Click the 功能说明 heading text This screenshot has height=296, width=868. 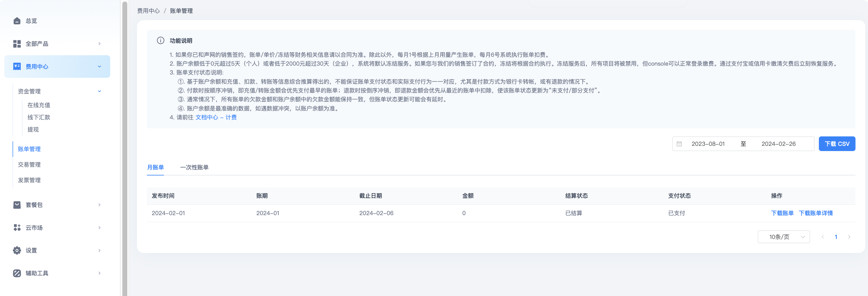[181, 40]
